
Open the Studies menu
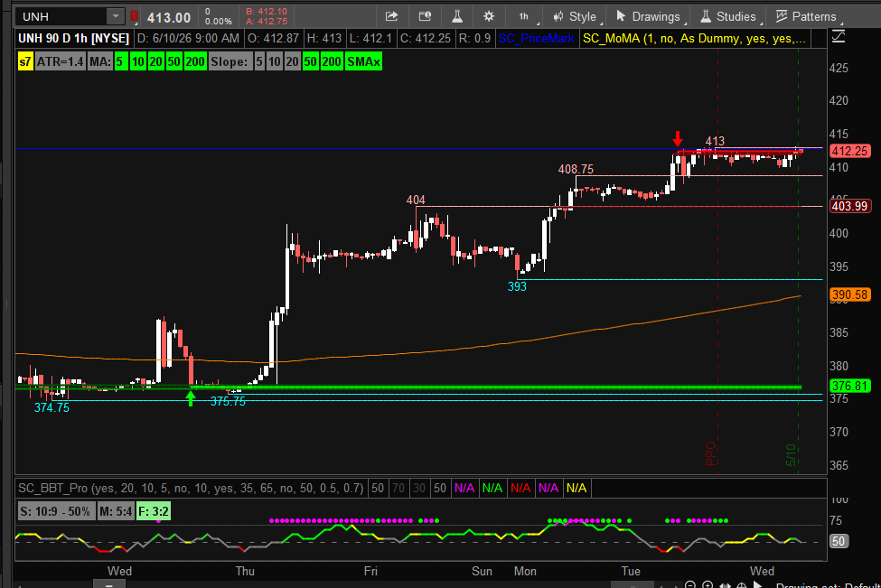728,16
